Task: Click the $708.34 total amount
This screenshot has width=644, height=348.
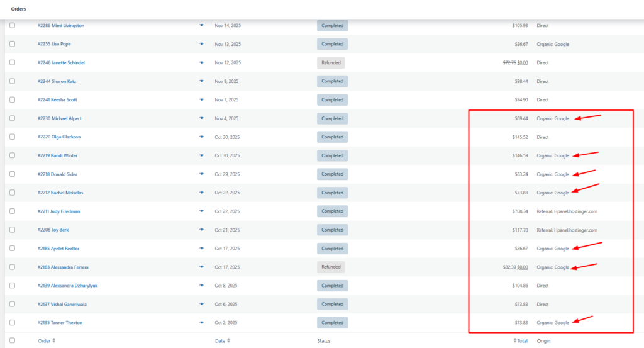Action: [520, 211]
